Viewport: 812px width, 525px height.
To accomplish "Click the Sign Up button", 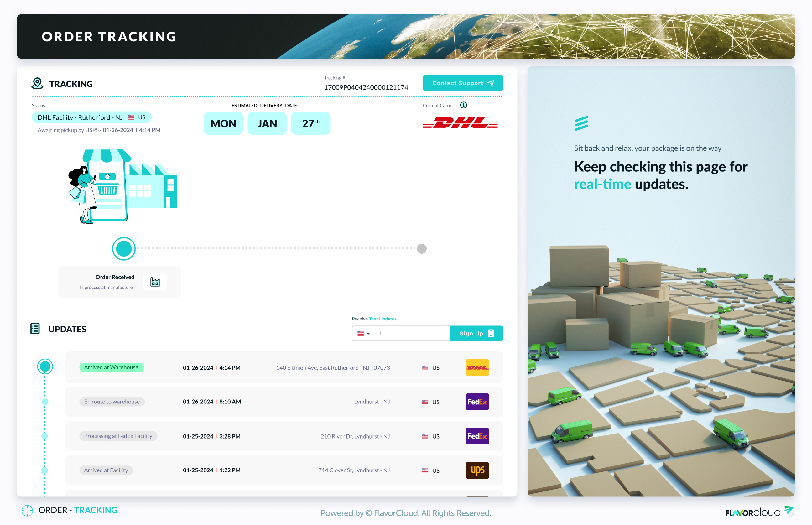I will (476, 333).
